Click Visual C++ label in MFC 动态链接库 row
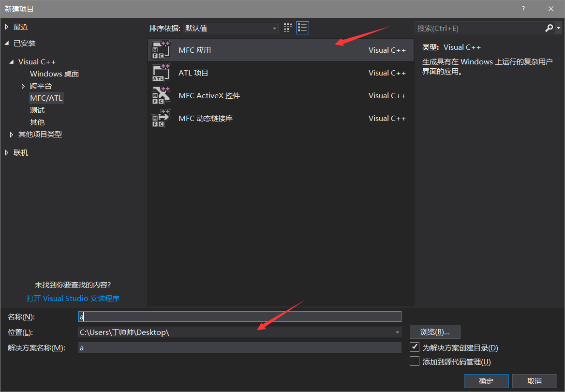Screen dimensions: 565x392 [x=387, y=118]
